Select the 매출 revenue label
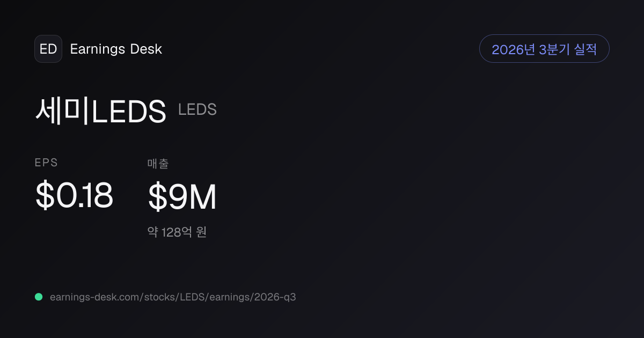The height and width of the screenshot is (338, 644). pyautogui.click(x=158, y=164)
